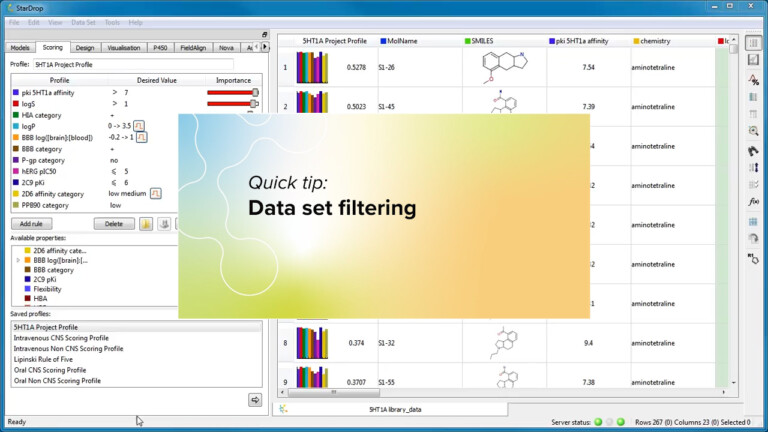Click the table view icon in right toolbar
The height and width of the screenshot is (432, 768).
pyautogui.click(x=753, y=43)
